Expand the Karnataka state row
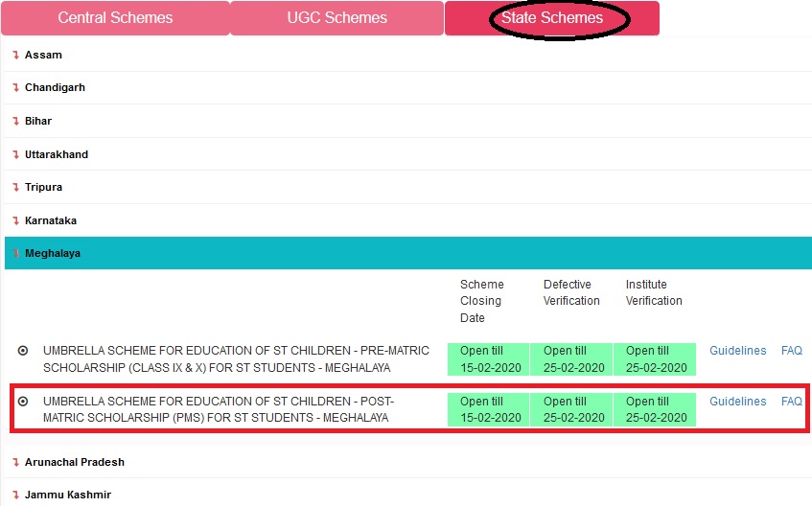 408,220
